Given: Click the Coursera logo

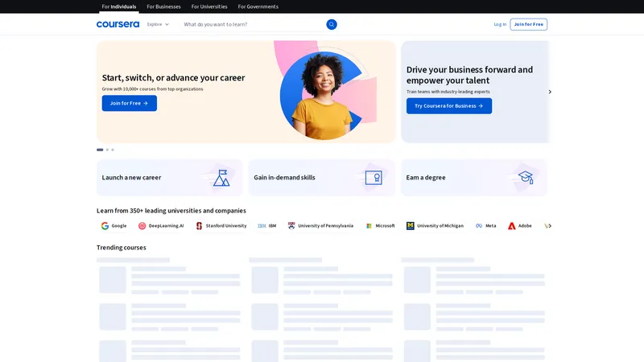Looking at the screenshot, I should (x=118, y=24).
